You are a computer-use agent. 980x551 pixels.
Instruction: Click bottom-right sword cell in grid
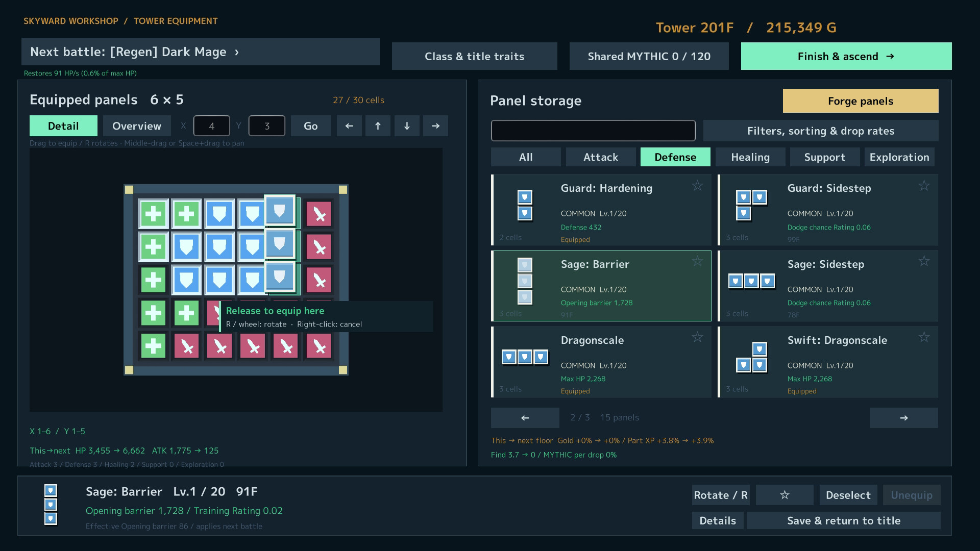click(x=319, y=346)
